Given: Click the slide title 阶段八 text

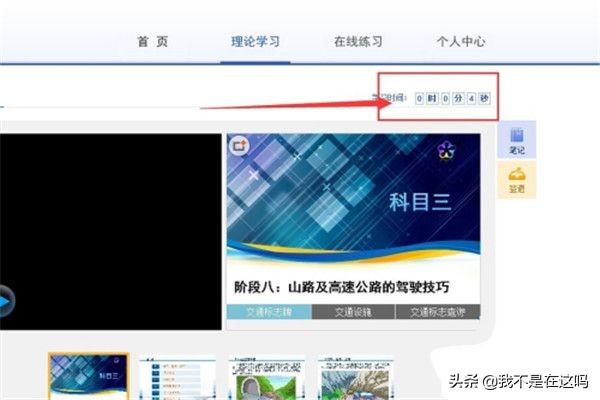Looking at the screenshot, I should click(341, 287).
